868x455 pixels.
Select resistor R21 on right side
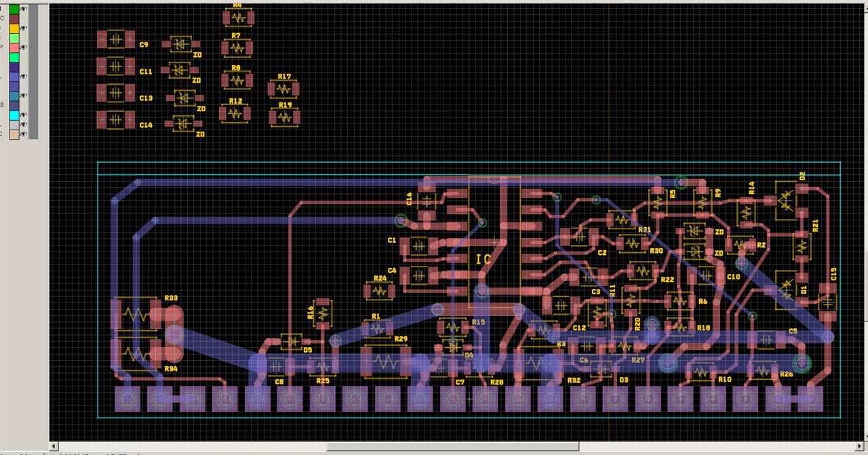coord(803,245)
